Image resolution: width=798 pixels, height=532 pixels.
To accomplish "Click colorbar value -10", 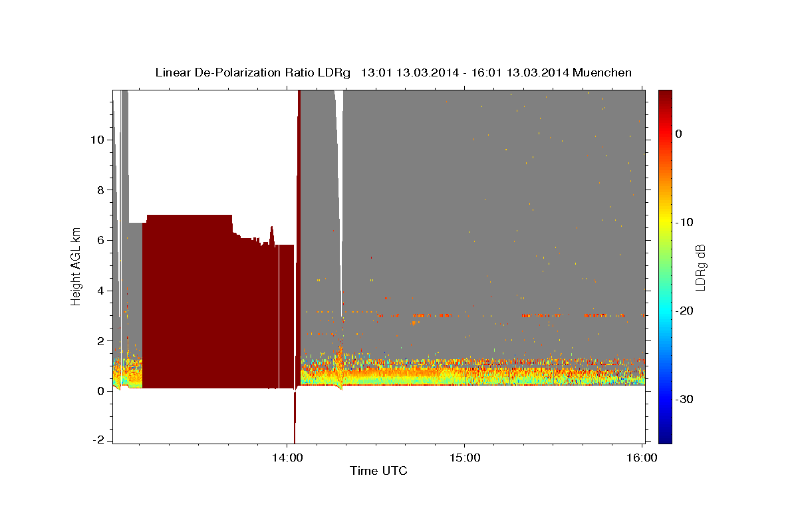I will [x=685, y=222].
